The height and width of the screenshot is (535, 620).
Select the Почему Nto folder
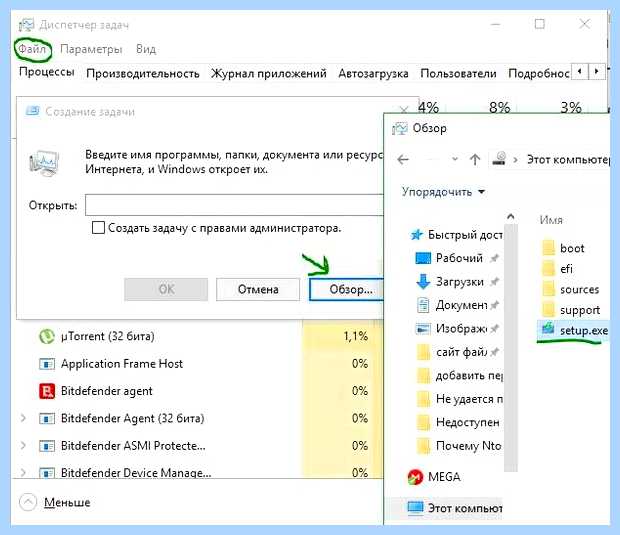point(459,446)
